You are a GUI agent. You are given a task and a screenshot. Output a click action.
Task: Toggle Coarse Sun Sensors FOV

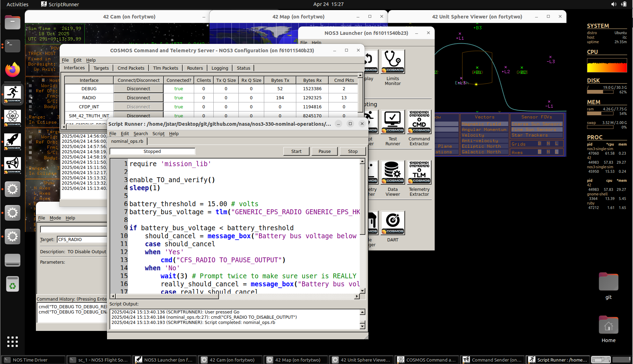coord(536,124)
